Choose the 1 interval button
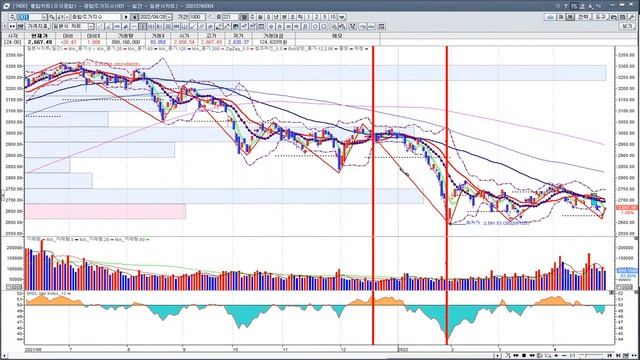The width and height of the screenshot is (640, 360). tap(309, 17)
